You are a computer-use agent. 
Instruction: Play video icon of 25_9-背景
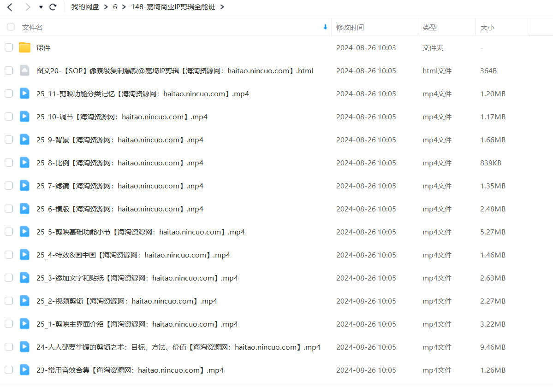[24, 140]
